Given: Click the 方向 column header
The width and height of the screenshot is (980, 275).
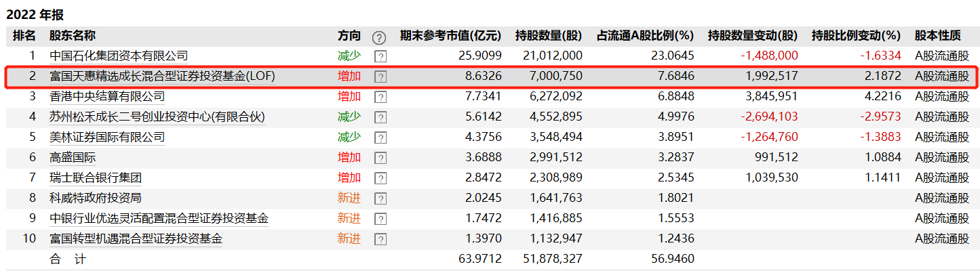Looking at the screenshot, I should (x=349, y=36).
